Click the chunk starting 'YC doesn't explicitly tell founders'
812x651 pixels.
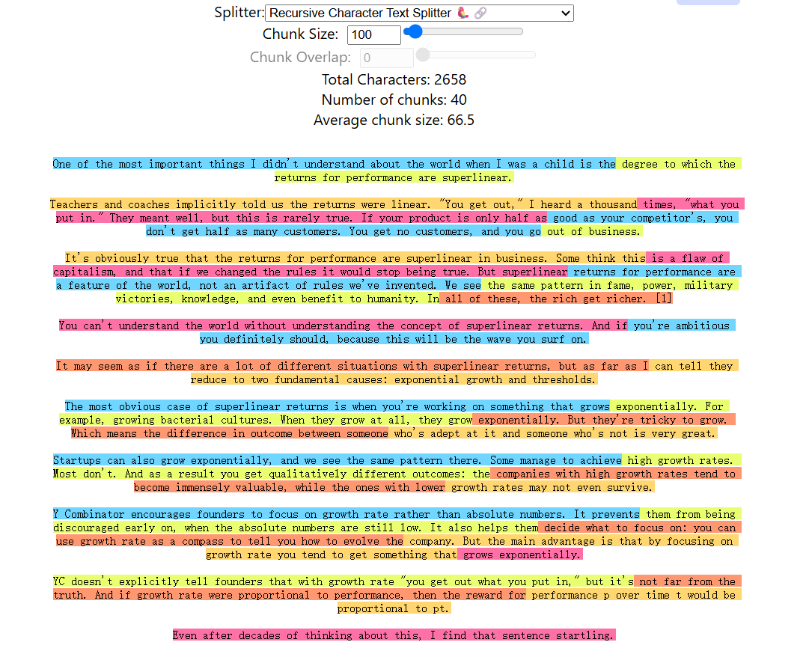click(344, 581)
